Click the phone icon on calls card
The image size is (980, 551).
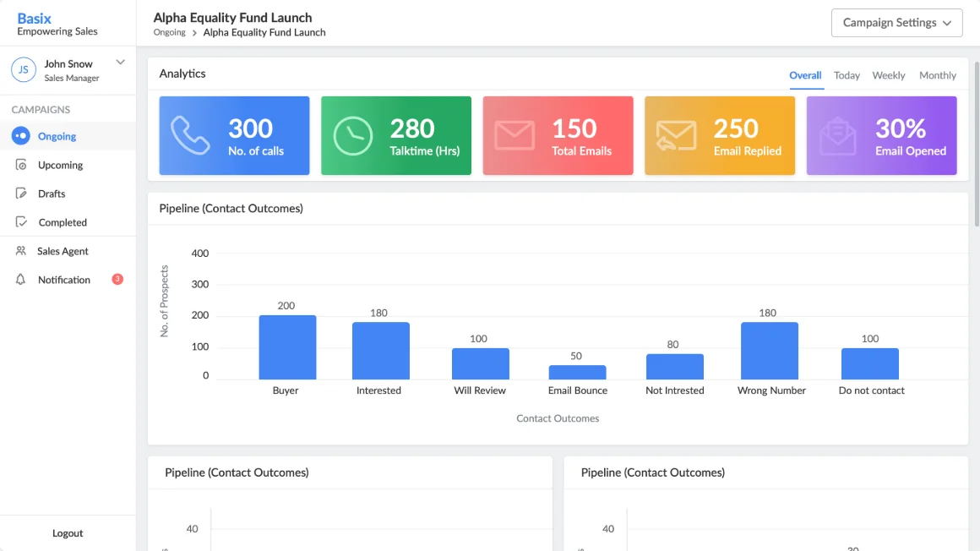(190, 135)
